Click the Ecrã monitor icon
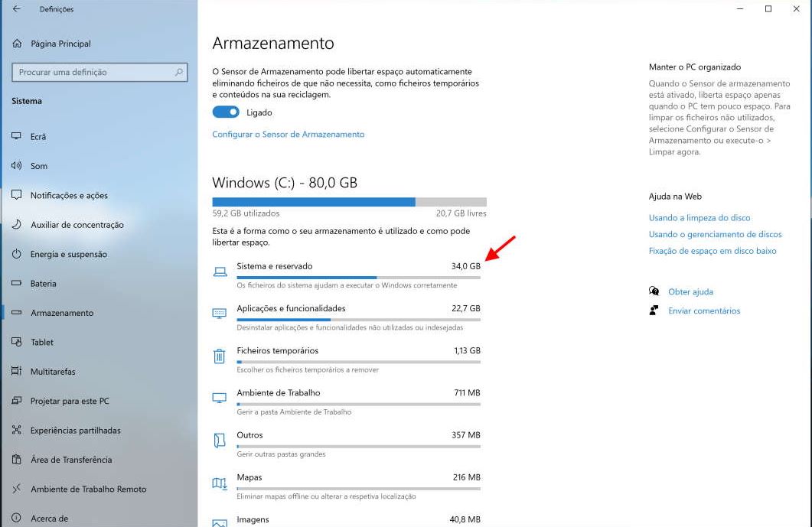The width and height of the screenshot is (812, 527). pos(17,136)
